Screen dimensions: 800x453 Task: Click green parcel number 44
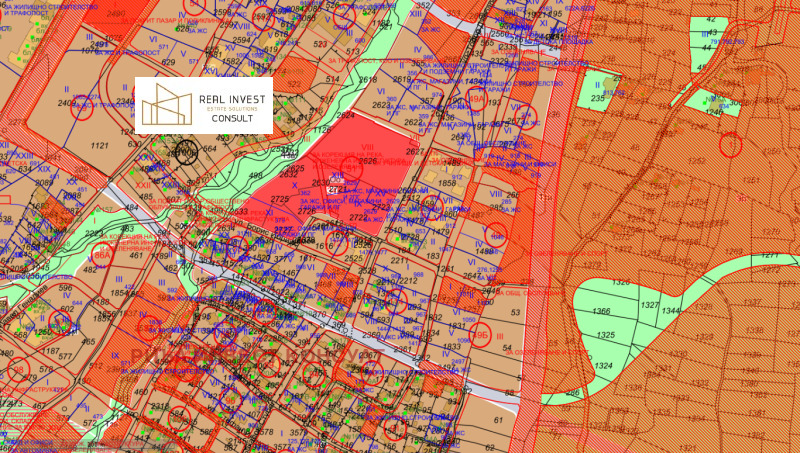coord(706,47)
